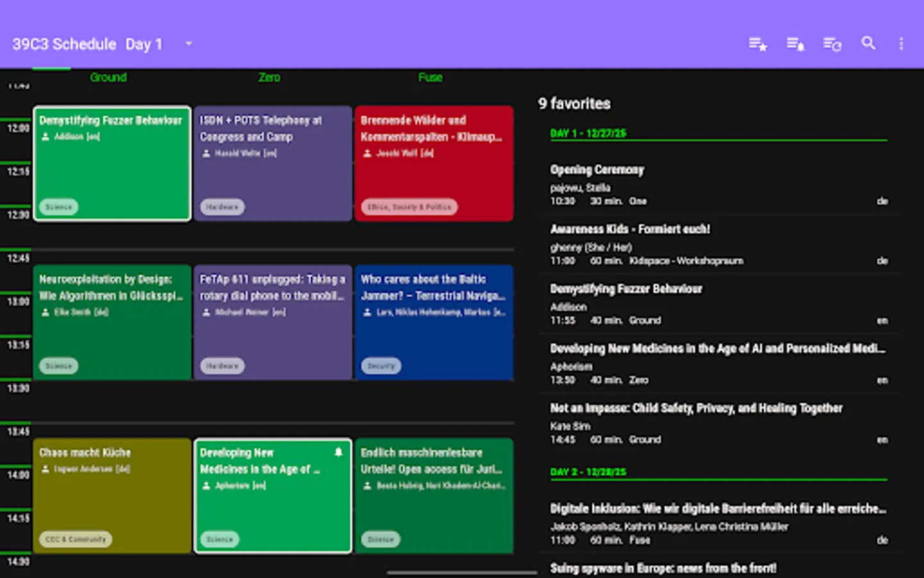Open Demystifying Fuzzer Behaviour in favorites list
Image resolution: width=924 pixels, height=578 pixels.
(x=719, y=304)
